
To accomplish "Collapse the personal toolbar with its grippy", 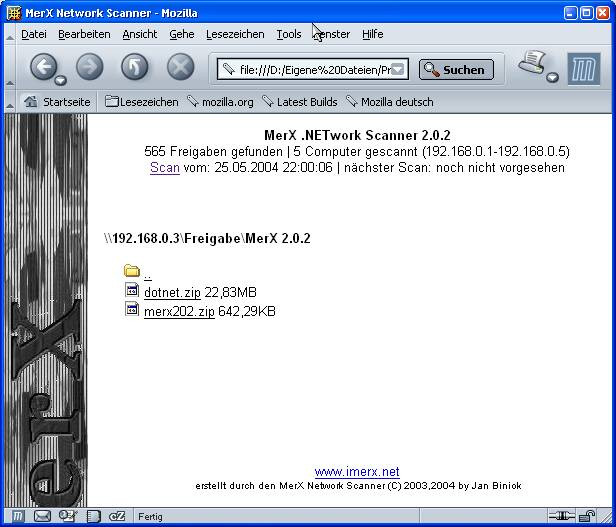I will [10, 102].
